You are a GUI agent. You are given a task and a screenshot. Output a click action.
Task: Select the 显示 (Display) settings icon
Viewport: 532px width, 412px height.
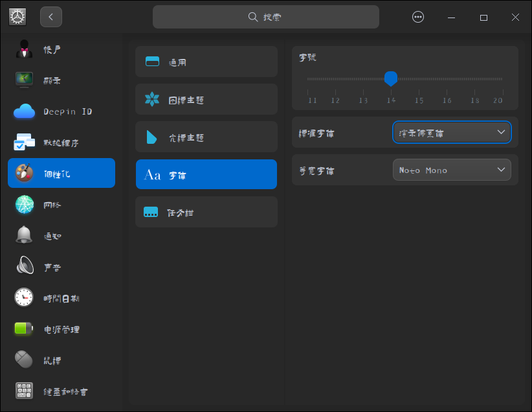click(24, 79)
